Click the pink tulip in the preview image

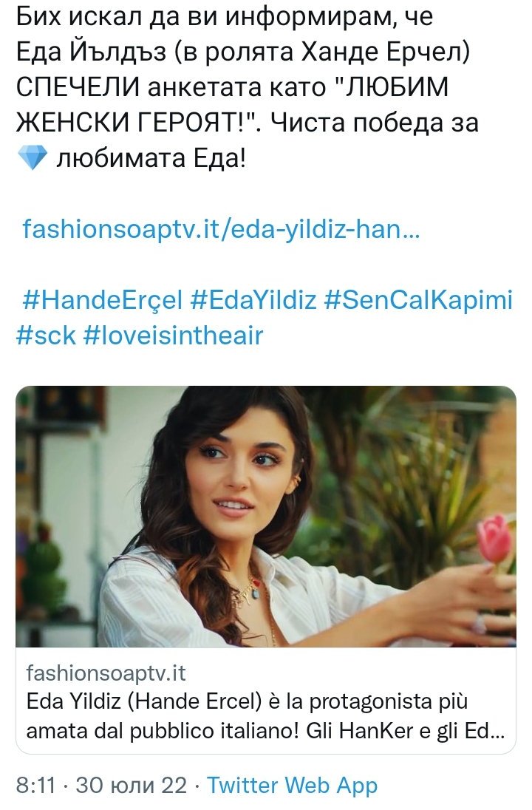(x=494, y=539)
